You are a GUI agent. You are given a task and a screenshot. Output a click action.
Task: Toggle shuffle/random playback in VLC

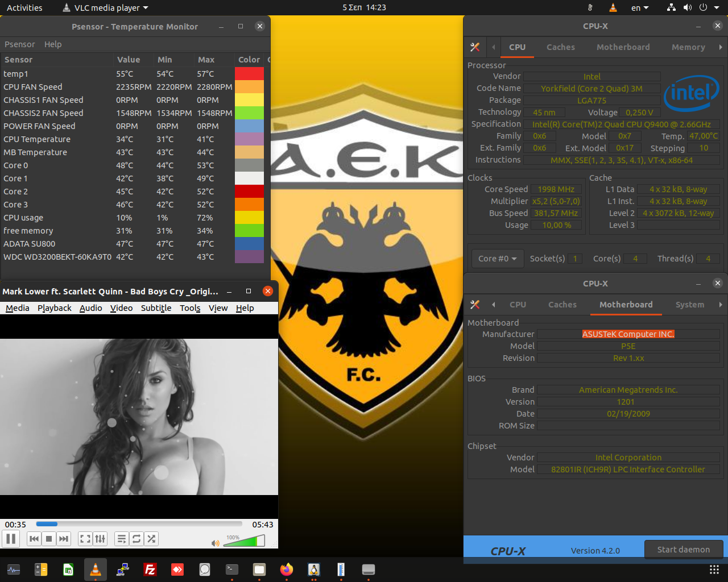click(151, 539)
